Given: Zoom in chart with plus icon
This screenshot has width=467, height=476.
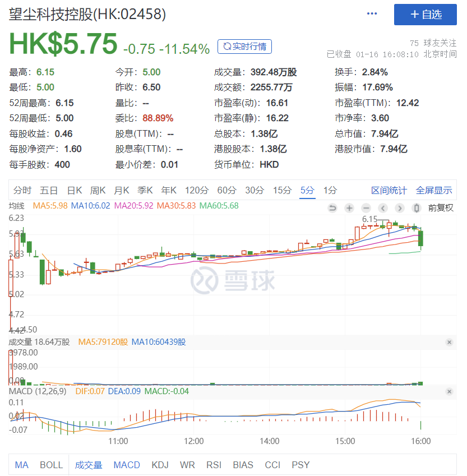Looking at the screenshot, I should [349, 208].
